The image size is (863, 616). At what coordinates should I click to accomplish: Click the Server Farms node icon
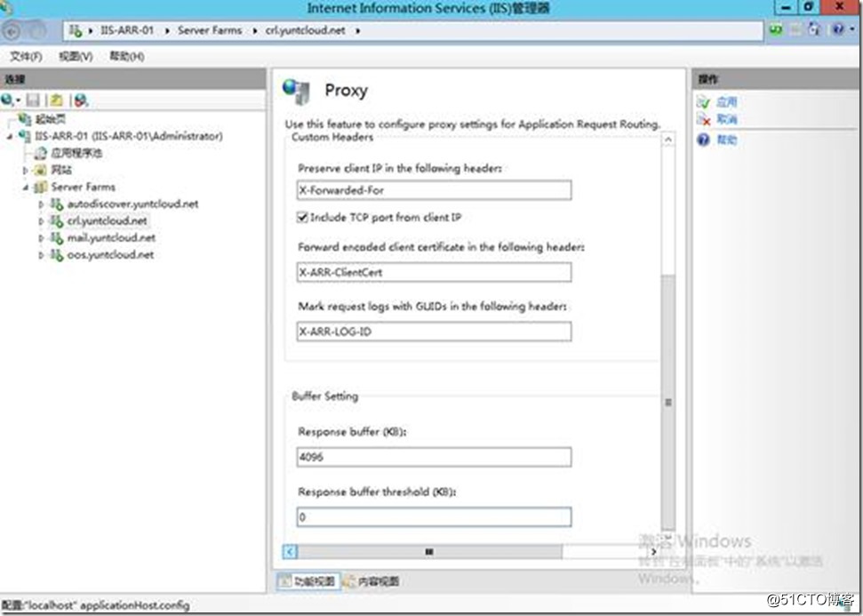click(x=41, y=188)
